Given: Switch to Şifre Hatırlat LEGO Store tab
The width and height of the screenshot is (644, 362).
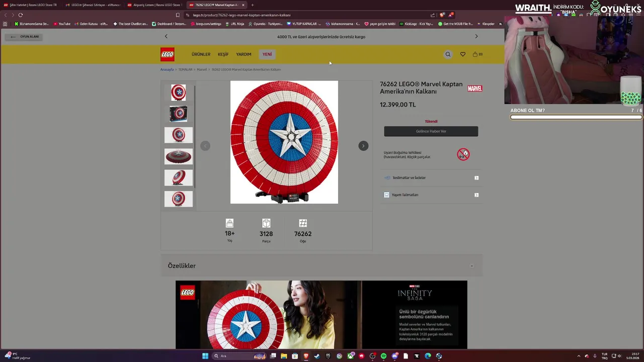Looking at the screenshot, I should (x=30, y=5).
